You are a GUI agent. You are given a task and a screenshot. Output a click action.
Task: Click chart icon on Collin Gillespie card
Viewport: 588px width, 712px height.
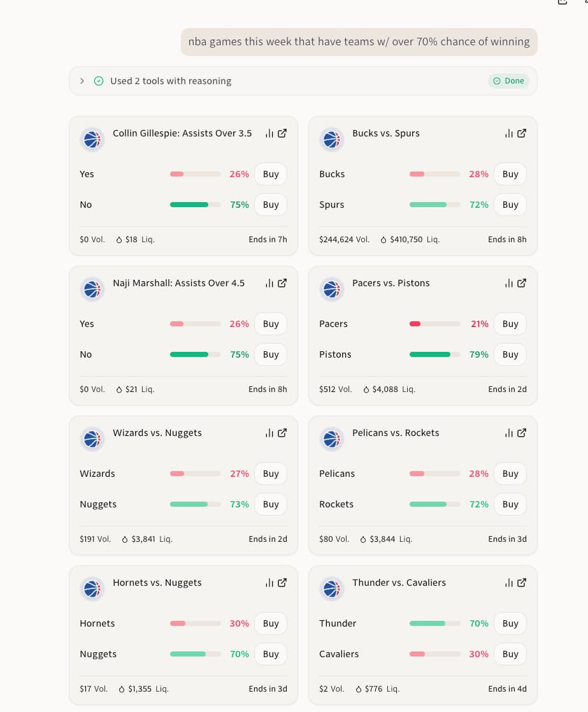[x=269, y=133]
